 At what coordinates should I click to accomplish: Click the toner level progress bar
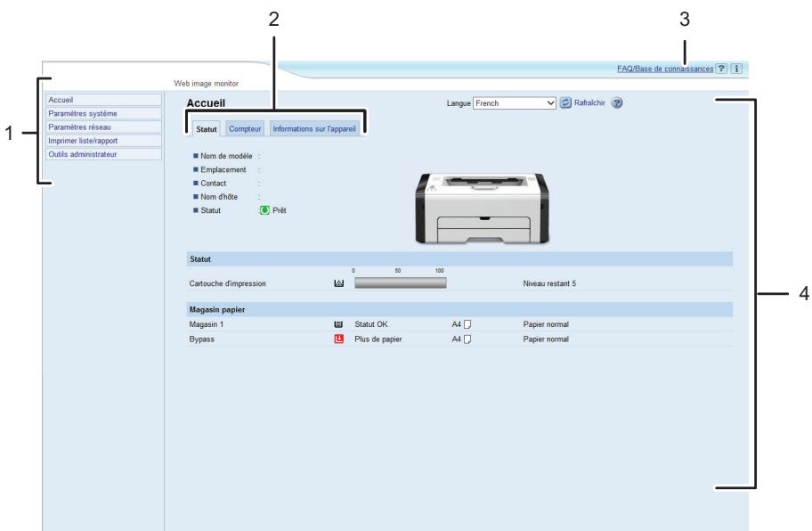click(x=401, y=282)
